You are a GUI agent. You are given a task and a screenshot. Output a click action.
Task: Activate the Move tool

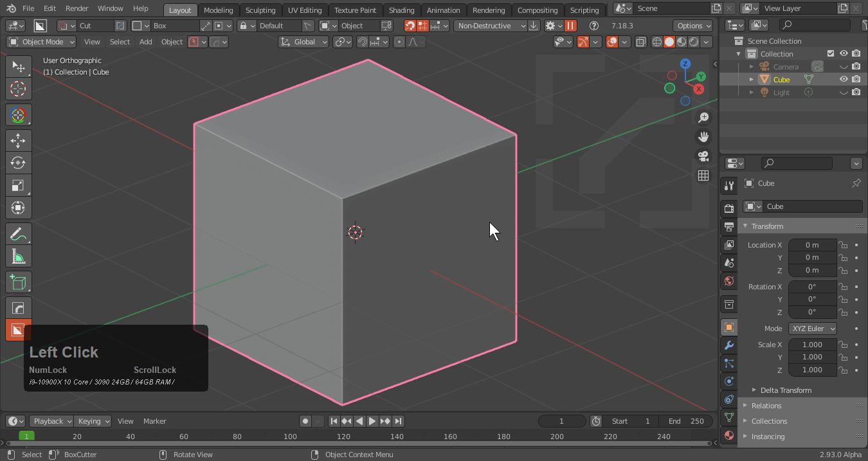(18, 141)
